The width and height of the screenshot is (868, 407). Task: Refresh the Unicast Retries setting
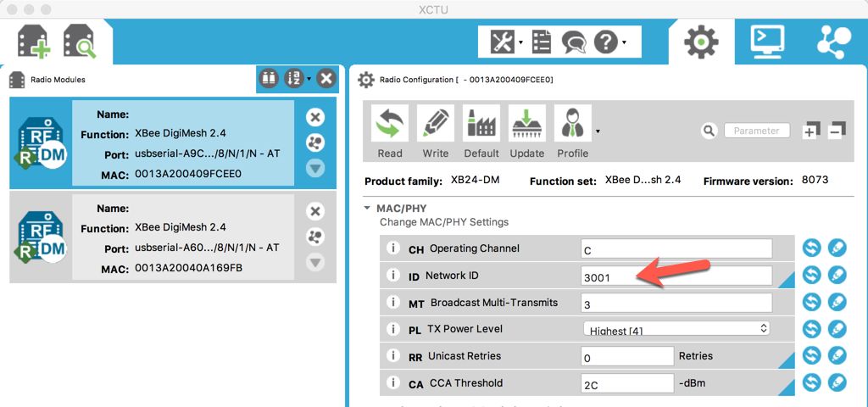pyautogui.click(x=811, y=355)
